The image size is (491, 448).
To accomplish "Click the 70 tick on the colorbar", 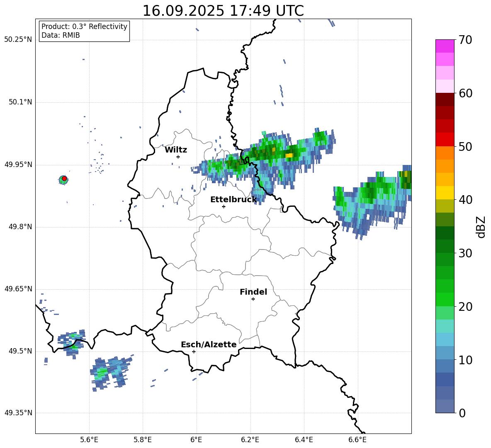I will pyautogui.click(x=465, y=40).
